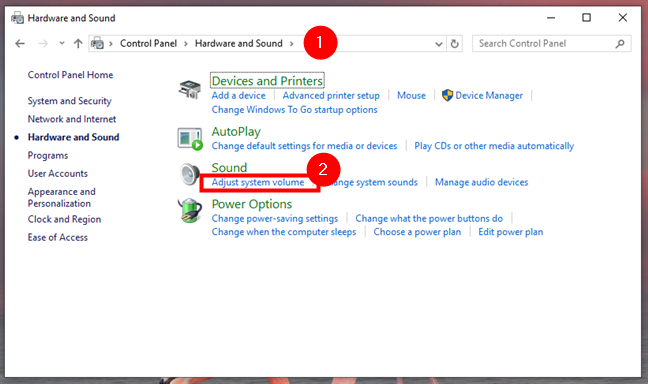The height and width of the screenshot is (384, 648).
Task: Open the AutoPlay heading
Action: 236,131
